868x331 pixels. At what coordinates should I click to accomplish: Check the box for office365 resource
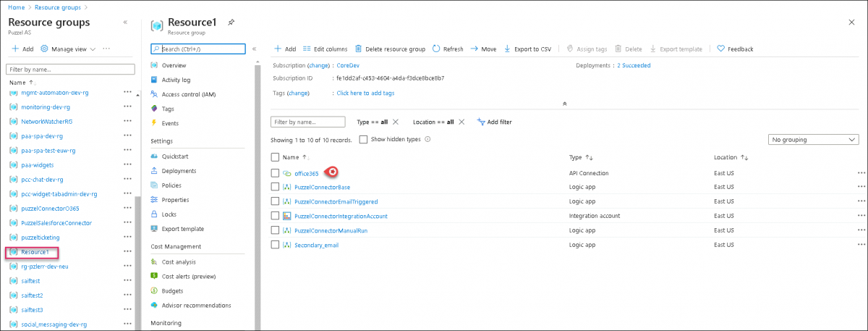(x=275, y=173)
